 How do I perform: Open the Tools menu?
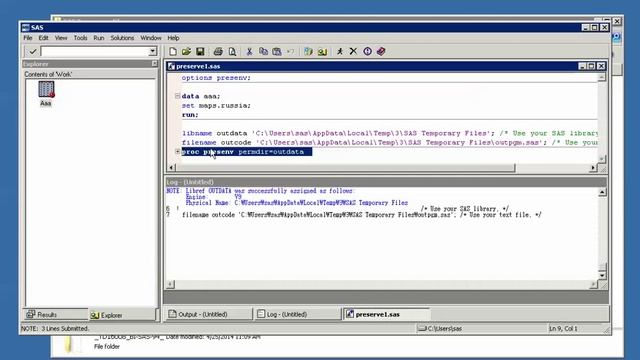(x=80, y=38)
